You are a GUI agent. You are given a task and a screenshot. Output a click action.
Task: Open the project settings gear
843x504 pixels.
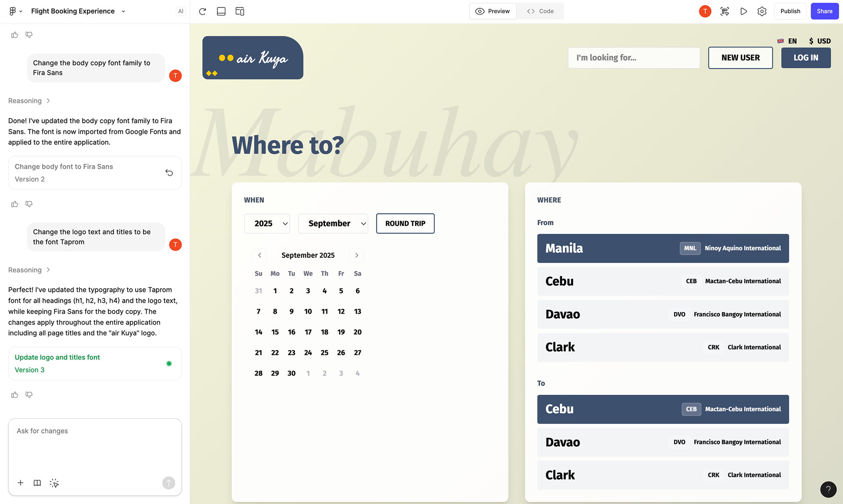762,11
